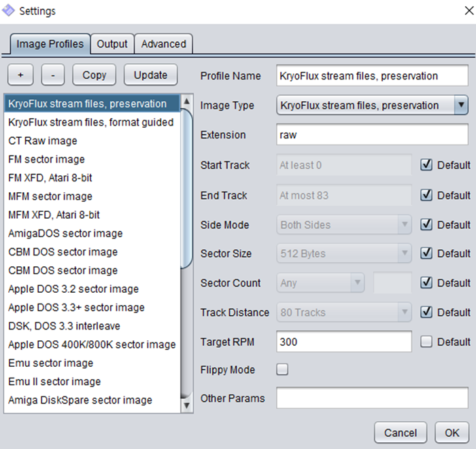The width and height of the screenshot is (476, 449).
Task: Select 'Amiga DiskSpare sector image' profile
Action: pos(92,399)
